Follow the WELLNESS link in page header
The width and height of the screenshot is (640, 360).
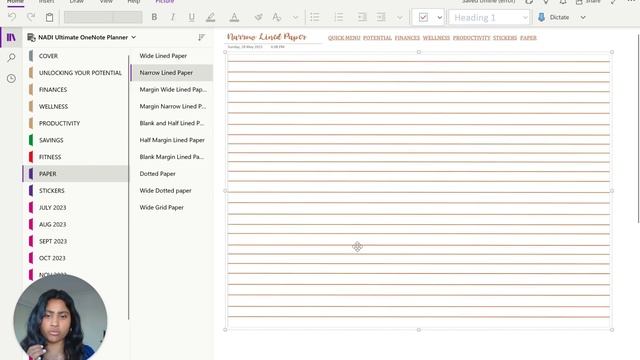[x=436, y=38]
